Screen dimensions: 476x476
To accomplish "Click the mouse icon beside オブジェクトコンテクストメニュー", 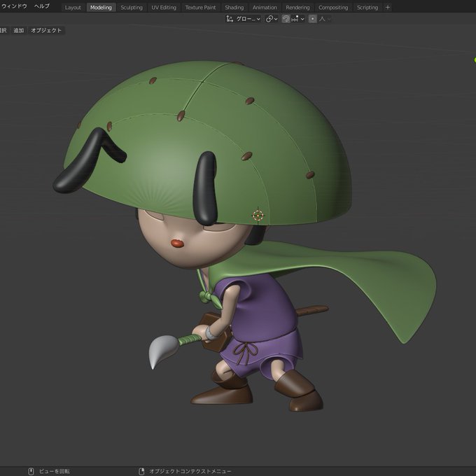I will click(x=141, y=471).
